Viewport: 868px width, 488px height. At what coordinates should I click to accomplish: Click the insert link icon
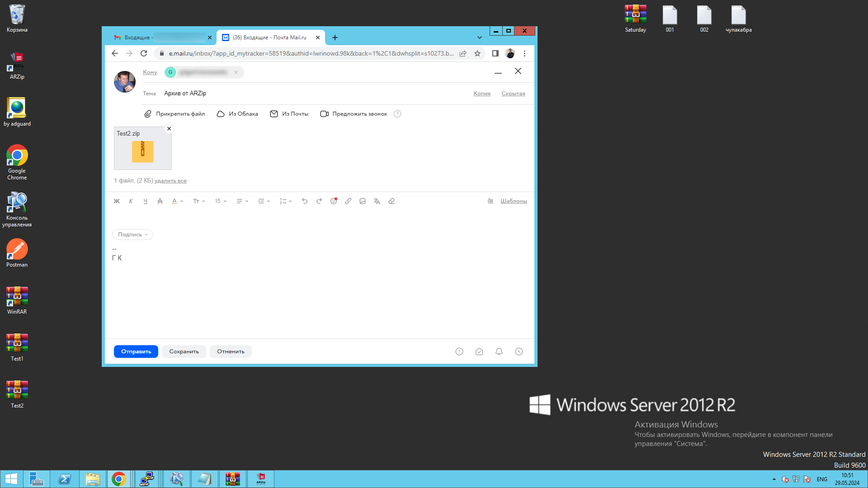(348, 201)
